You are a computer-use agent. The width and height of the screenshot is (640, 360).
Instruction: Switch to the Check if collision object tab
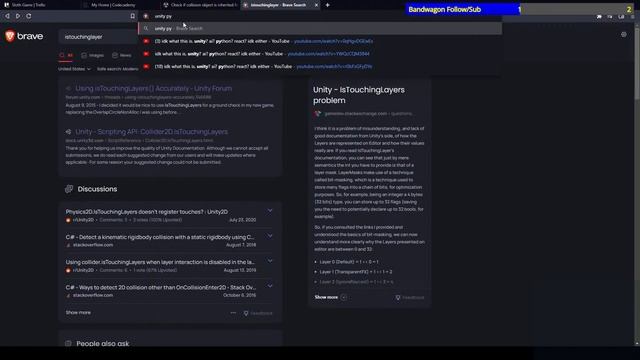(x=200, y=5)
